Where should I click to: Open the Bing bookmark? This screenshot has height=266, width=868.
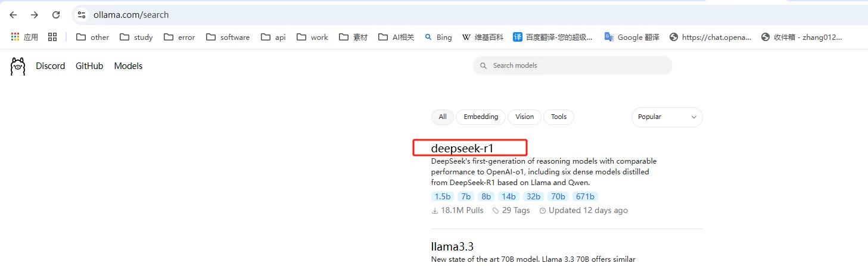point(438,37)
